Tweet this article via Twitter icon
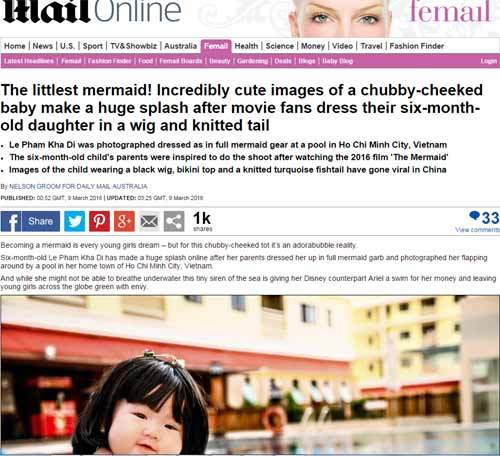Screen dimensions: 500x456 coord(74,221)
